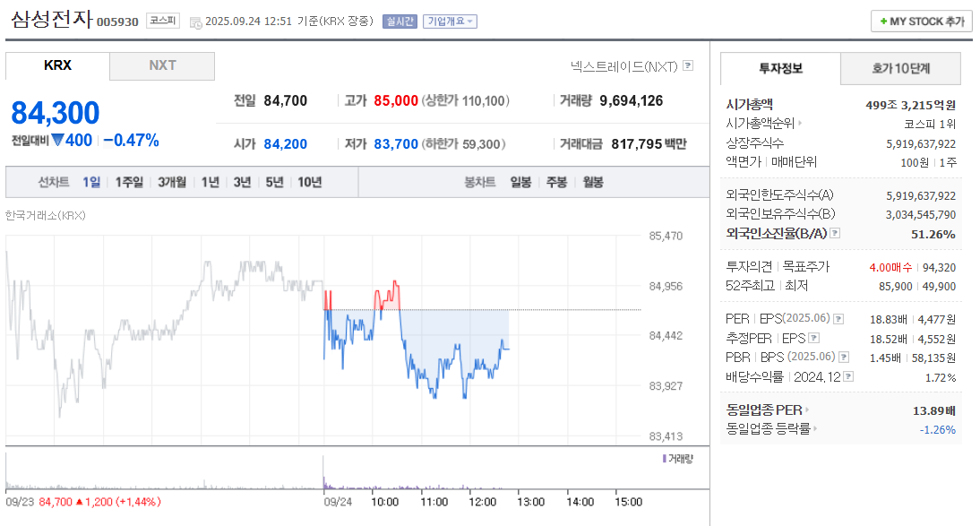Show the 주봉 weekly candle chart
This screenshot has height=526, width=980.
pyautogui.click(x=556, y=182)
